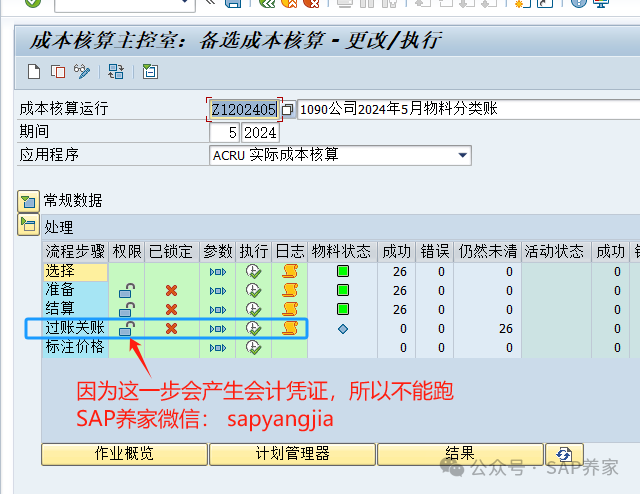Click green material status in 选择 row

(x=343, y=271)
